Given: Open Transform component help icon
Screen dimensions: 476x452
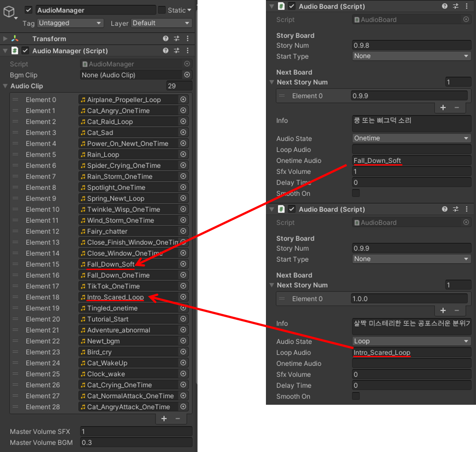Looking at the screenshot, I should coord(165,38).
